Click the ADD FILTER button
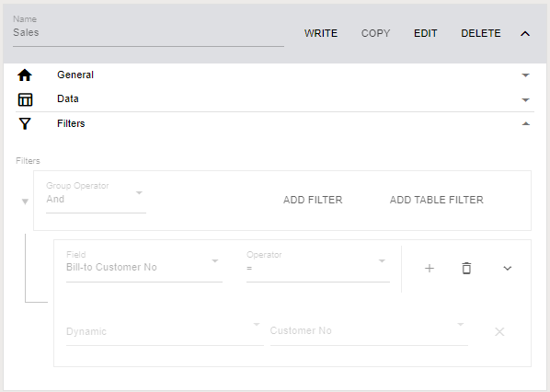This screenshot has width=550, height=392. (x=313, y=200)
